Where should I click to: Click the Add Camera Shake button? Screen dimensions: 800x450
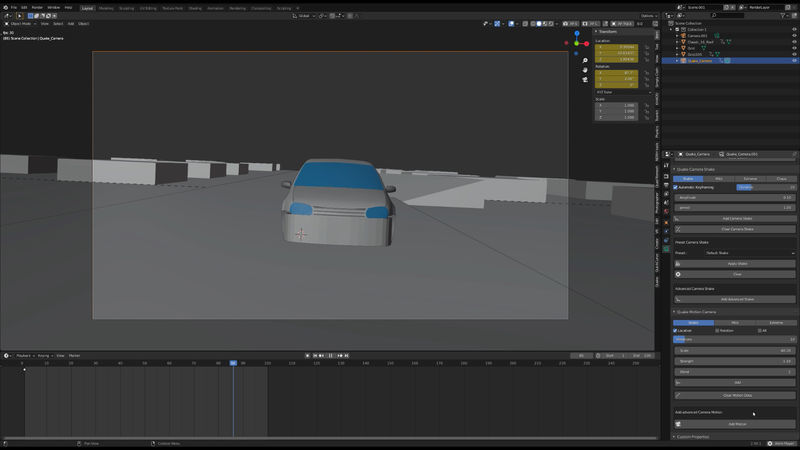(736, 218)
